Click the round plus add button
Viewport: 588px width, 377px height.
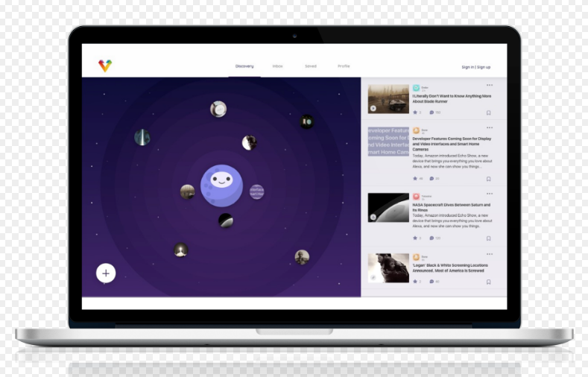point(106,273)
